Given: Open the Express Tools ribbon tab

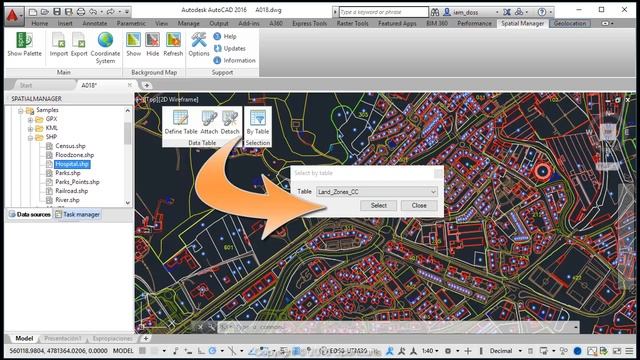Looking at the screenshot, I should point(309,23).
